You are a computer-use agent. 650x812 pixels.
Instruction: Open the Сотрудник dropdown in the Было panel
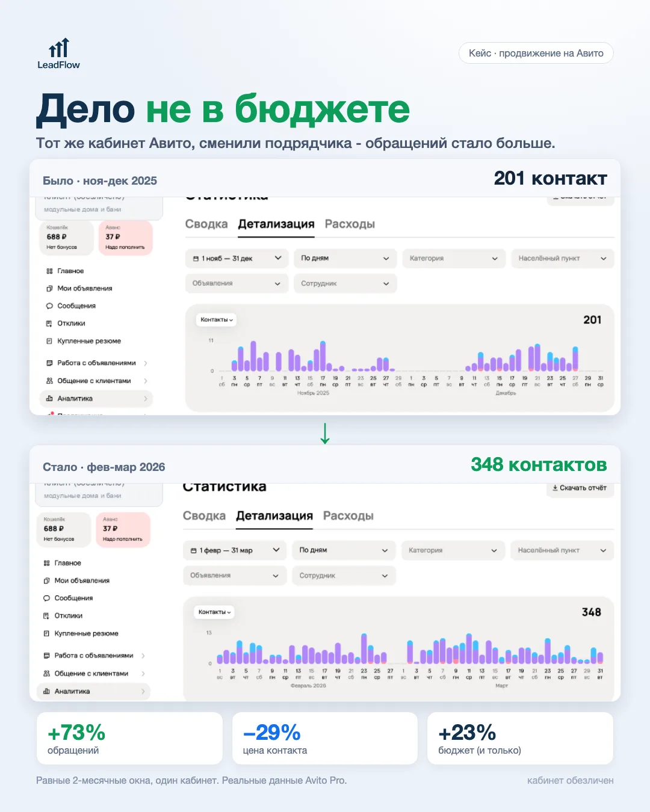(x=345, y=283)
